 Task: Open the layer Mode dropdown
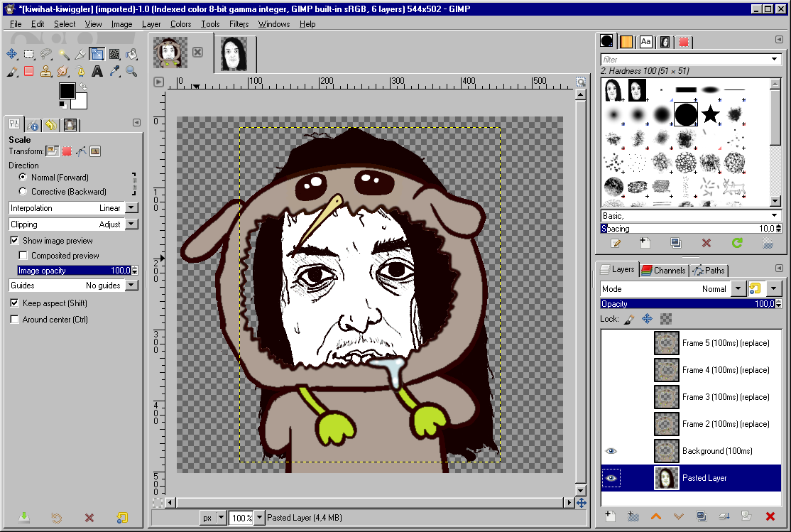point(738,288)
